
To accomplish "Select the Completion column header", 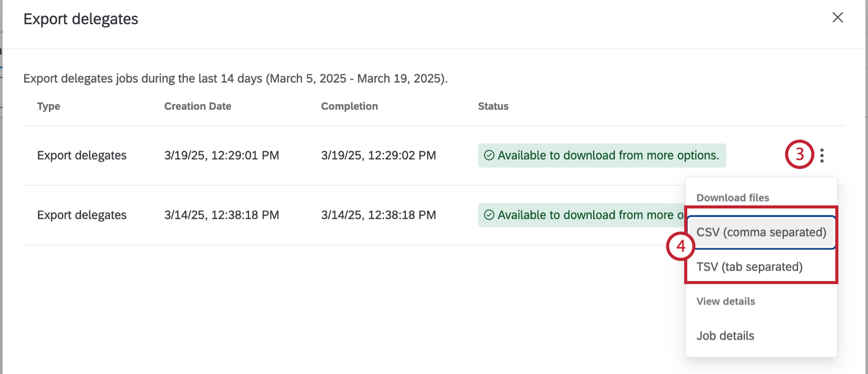I will pyautogui.click(x=349, y=106).
